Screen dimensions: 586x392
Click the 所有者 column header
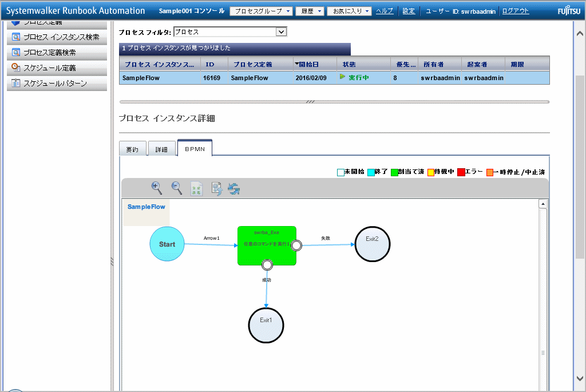point(440,64)
